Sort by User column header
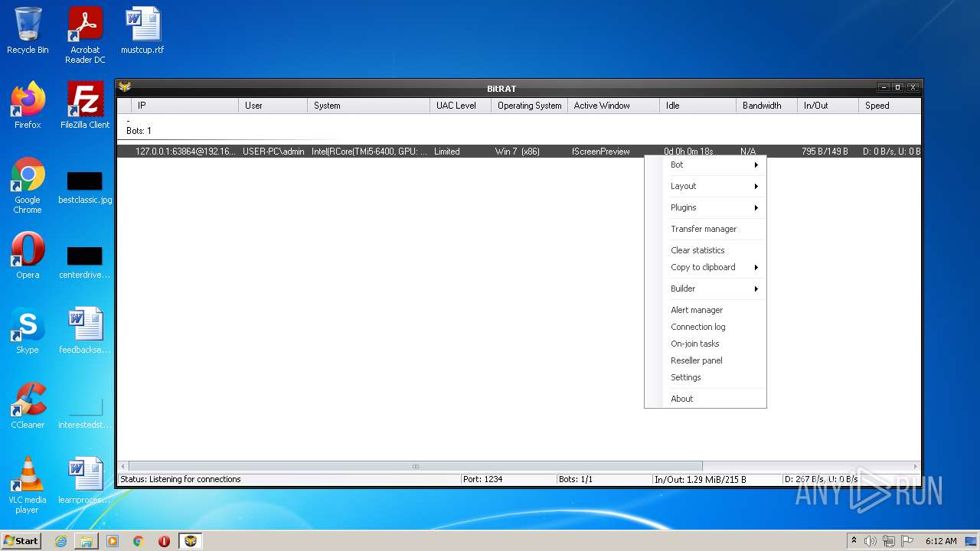 (x=273, y=106)
